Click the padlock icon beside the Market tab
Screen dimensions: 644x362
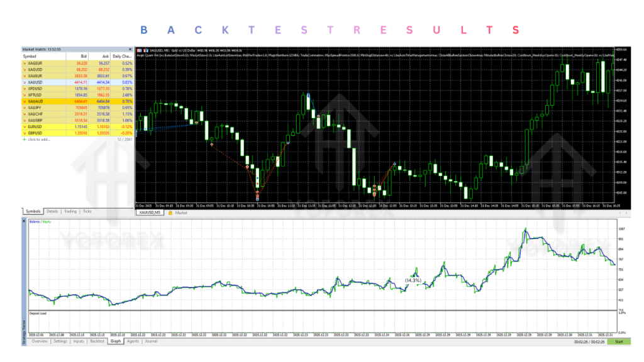click(x=170, y=211)
